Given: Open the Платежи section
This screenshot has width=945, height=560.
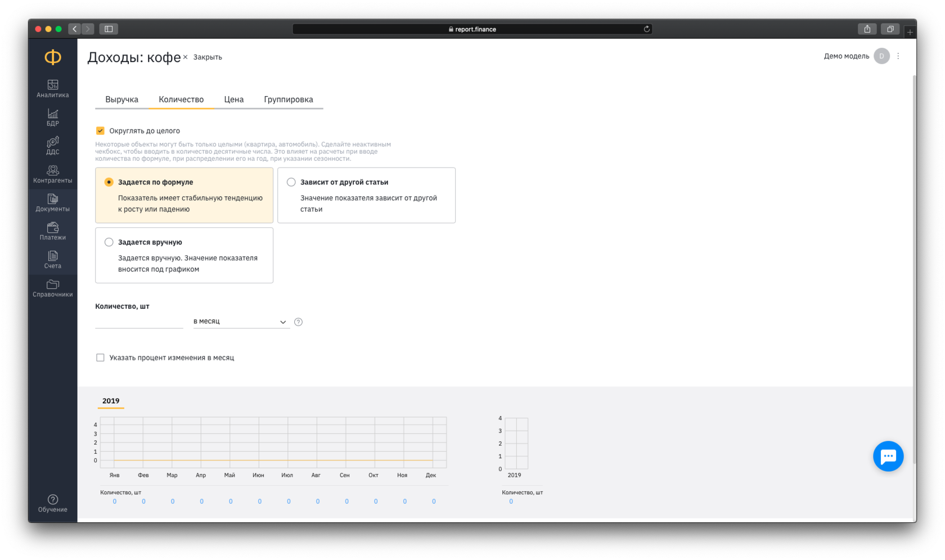Looking at the screenshot, I should click(x=53, y=231).
